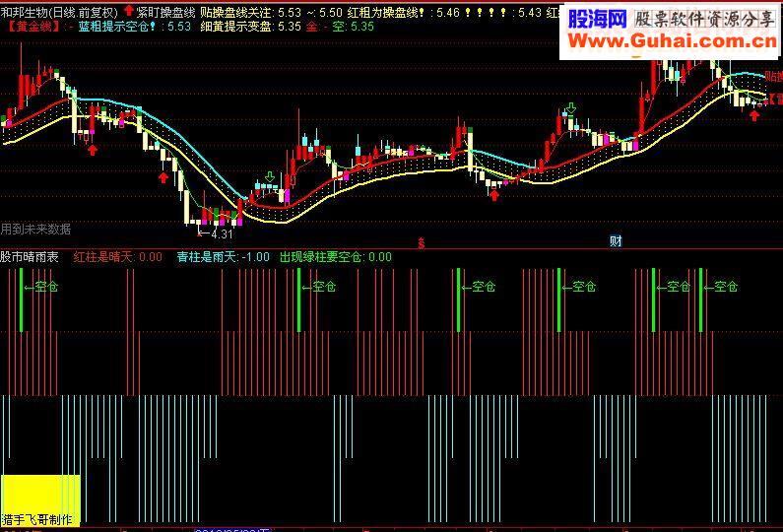Click the 贴操盘线关注: 5.53 value
This screenshot has height=532, width=783.
click(251, 13)
